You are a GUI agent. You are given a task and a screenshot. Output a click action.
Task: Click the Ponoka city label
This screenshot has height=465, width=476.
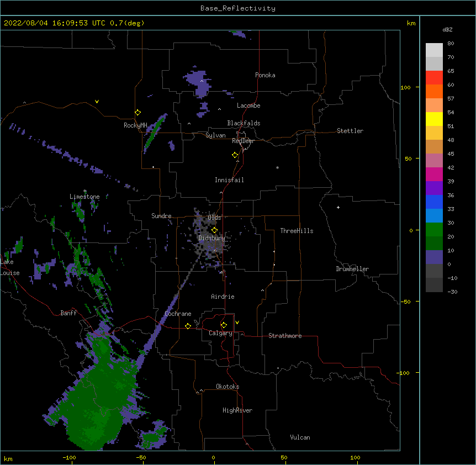pos(265,75)
